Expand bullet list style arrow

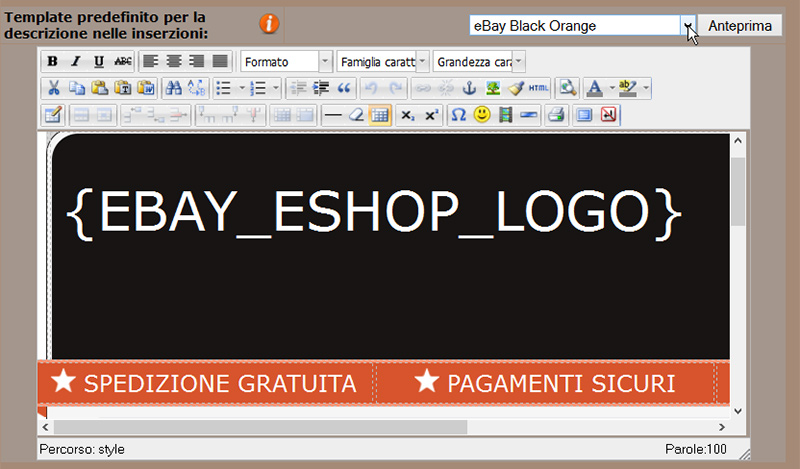[x=242, y=88]
